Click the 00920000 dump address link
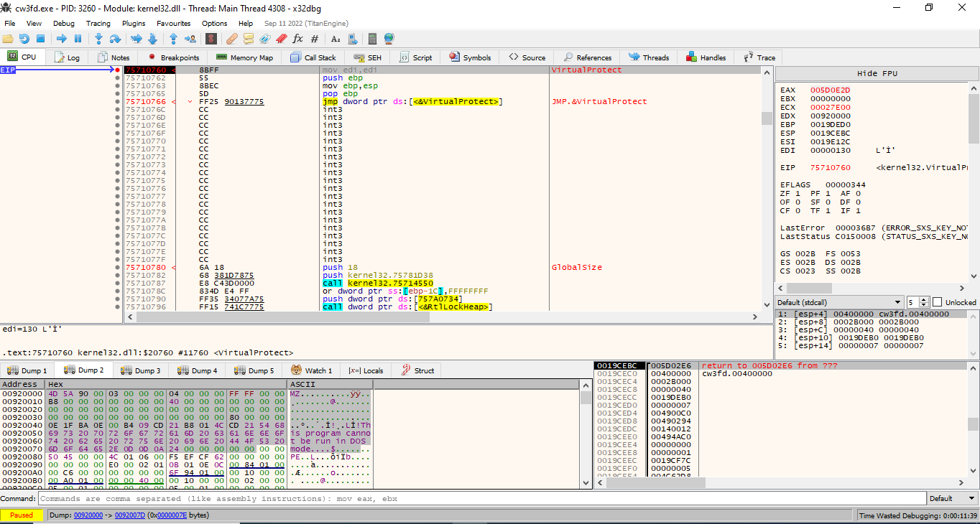Viewport: 980px width, 524px height. (88, 515)
